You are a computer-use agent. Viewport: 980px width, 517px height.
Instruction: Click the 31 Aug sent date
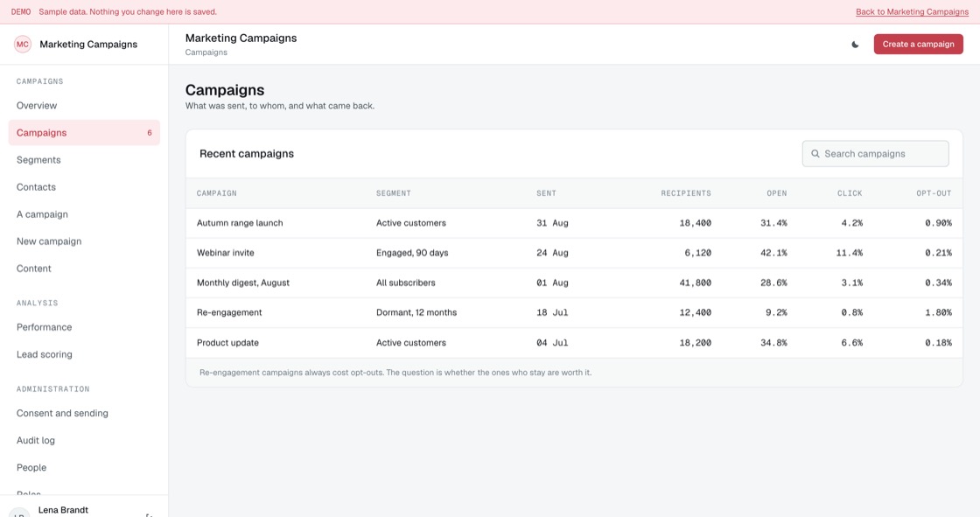[x=552, y=223]
